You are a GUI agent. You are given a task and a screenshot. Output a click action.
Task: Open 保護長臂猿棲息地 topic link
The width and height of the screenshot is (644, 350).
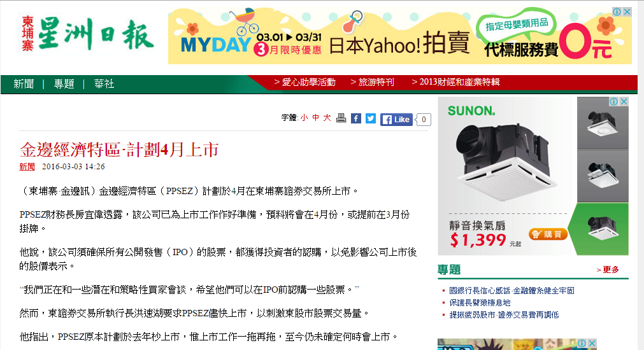coord(480,303)
